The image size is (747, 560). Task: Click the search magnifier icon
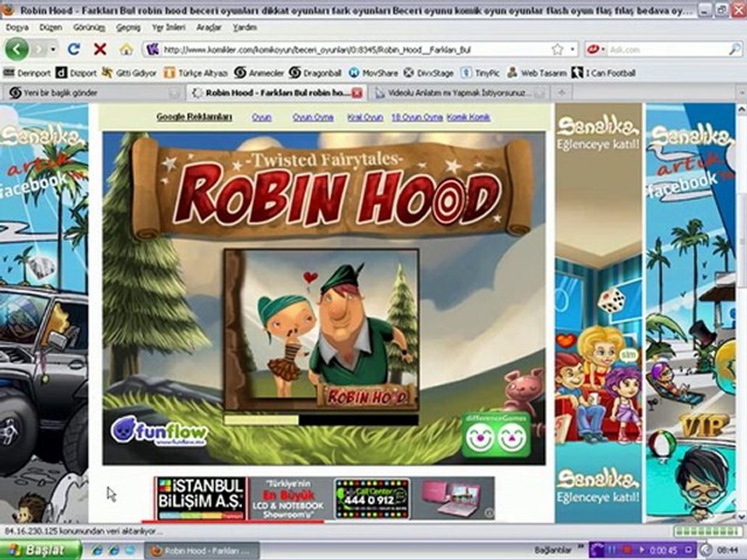(x=735, y=49)
